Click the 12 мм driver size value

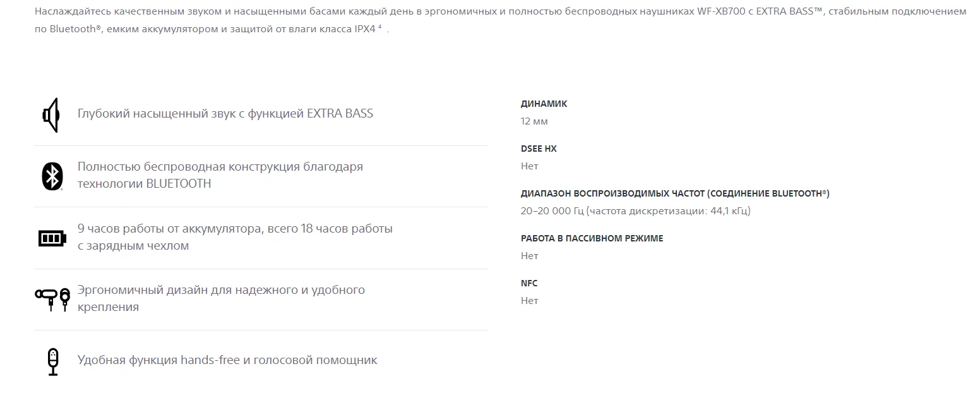point(534,121)
